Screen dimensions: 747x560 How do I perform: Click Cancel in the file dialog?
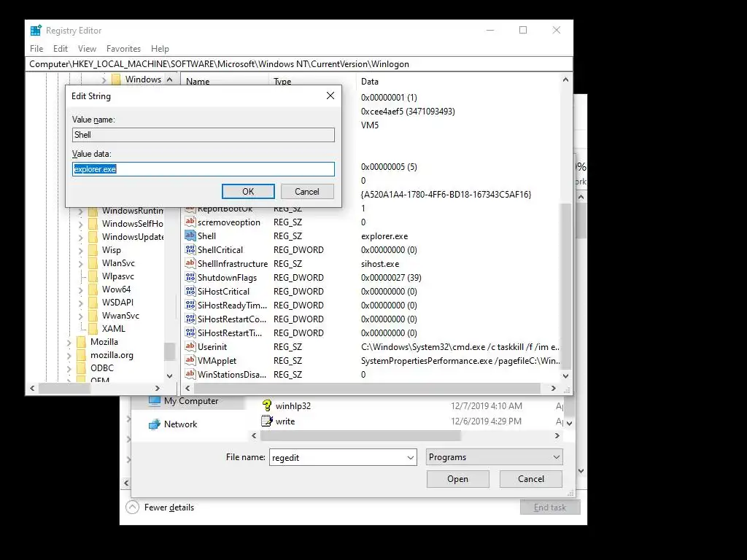coord(531,479)
